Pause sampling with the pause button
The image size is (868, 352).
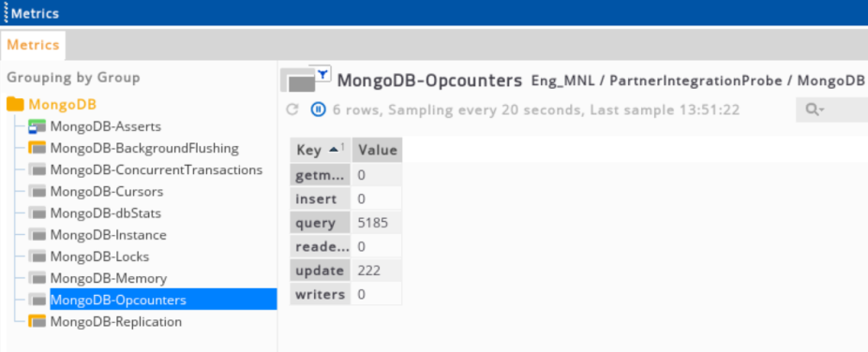tap(319, 110)
